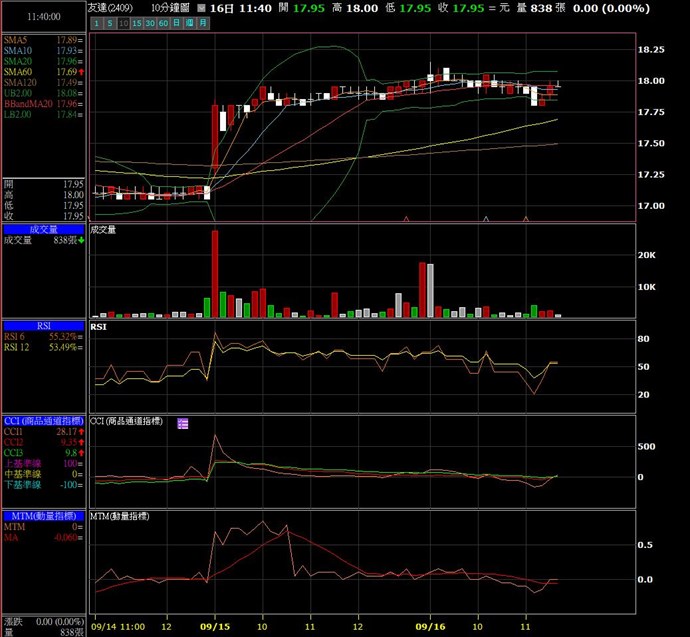
Task: Open the CCI (商品通道指標) blue header
Action: (x=42, y=420)
